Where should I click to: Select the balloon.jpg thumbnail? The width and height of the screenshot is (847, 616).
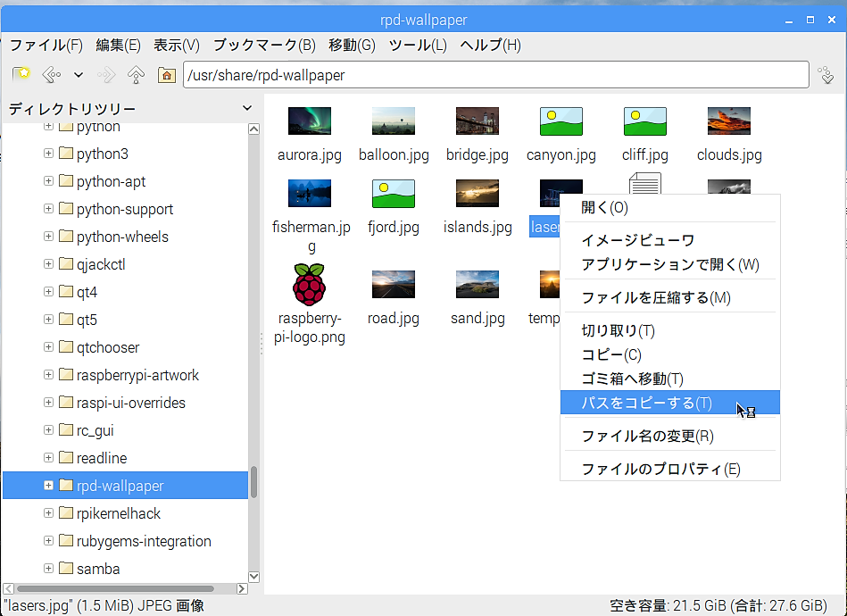pos(394,121)
